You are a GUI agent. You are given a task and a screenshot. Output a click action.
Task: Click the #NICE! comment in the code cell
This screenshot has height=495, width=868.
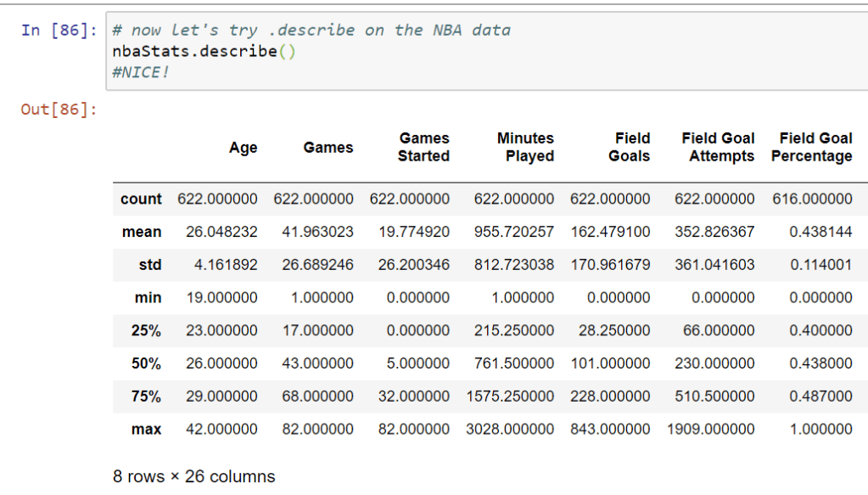[x=141, y=73]
